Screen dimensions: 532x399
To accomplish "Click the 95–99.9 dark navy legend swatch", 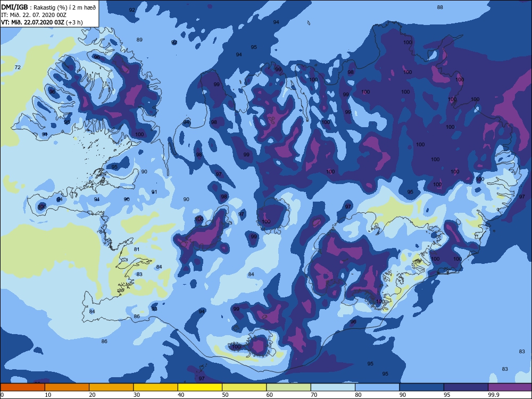I will click(x=466, y=387).
